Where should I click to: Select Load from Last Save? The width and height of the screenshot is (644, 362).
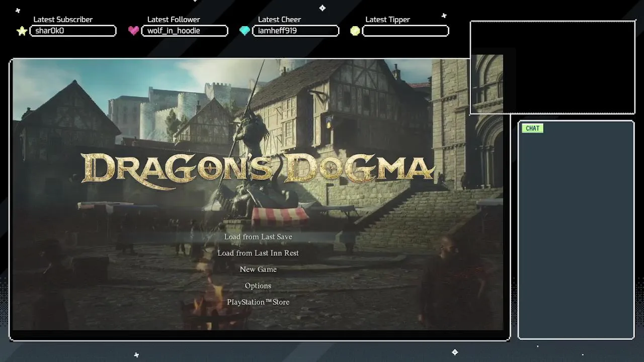[x=258, y=237]
